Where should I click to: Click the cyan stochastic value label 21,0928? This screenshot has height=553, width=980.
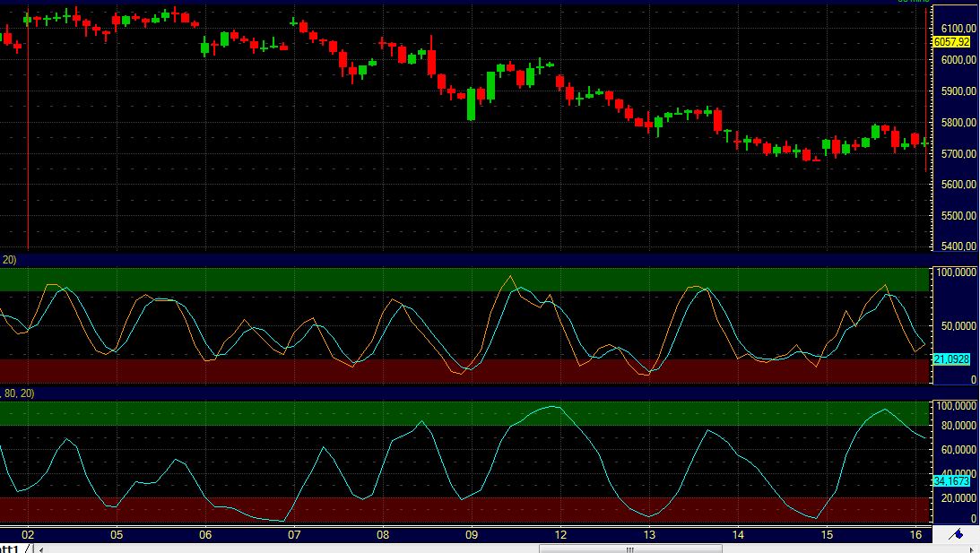pyautogui.click(x=951, y=359)
